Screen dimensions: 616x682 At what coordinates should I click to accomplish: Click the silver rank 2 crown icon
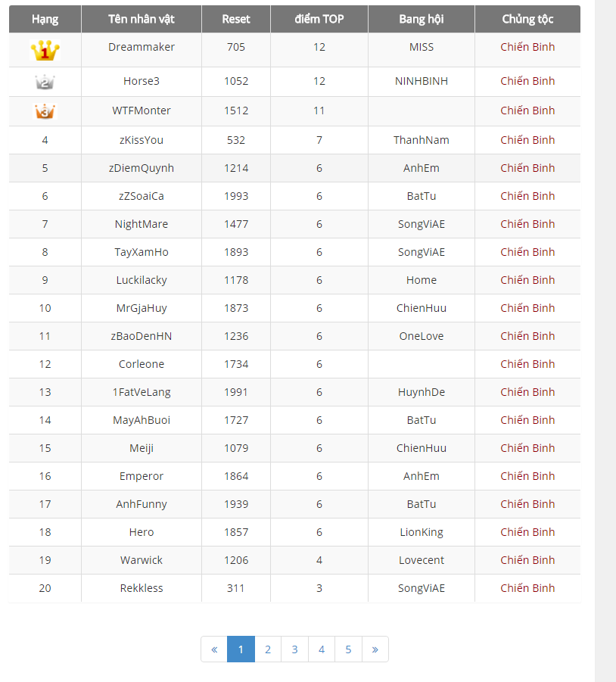tap(45, 82)
